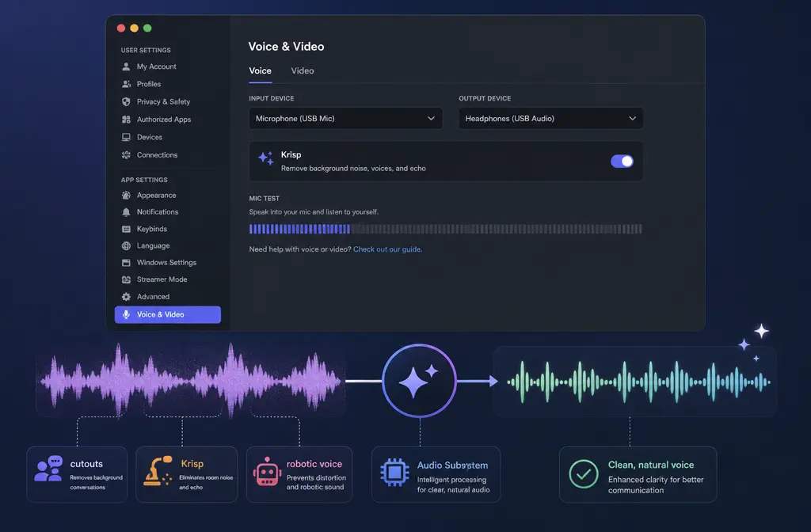Click the purple noisy input waveform

tap(190, 381)
